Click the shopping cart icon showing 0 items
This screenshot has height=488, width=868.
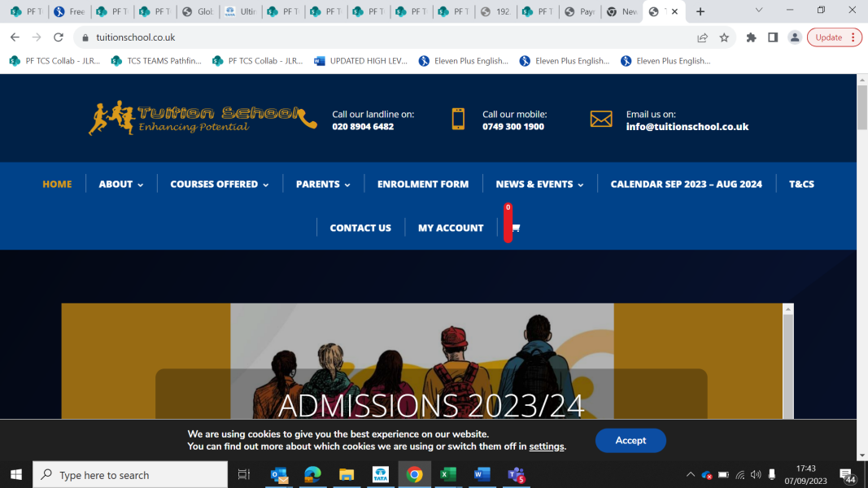click(x=515, y=228)
